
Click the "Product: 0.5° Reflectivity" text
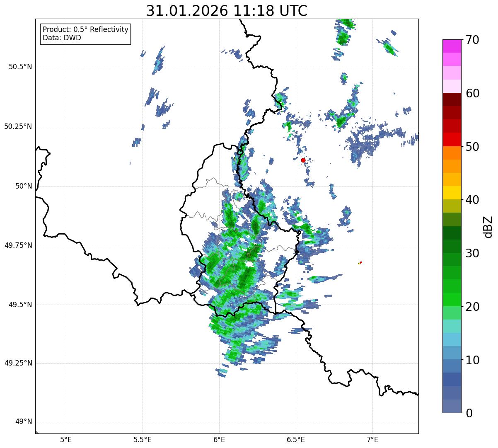click(x=85, y=30)
